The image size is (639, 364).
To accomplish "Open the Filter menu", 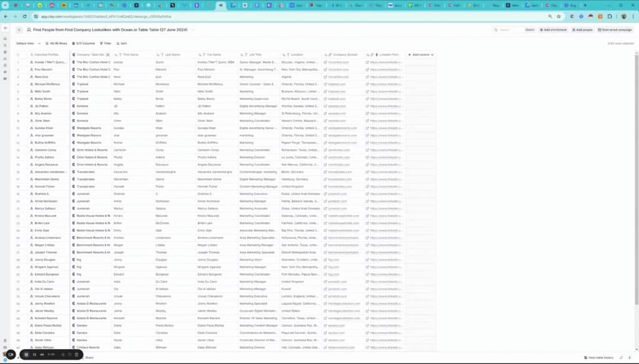I will pyautogui.click(x=105, y=44).
